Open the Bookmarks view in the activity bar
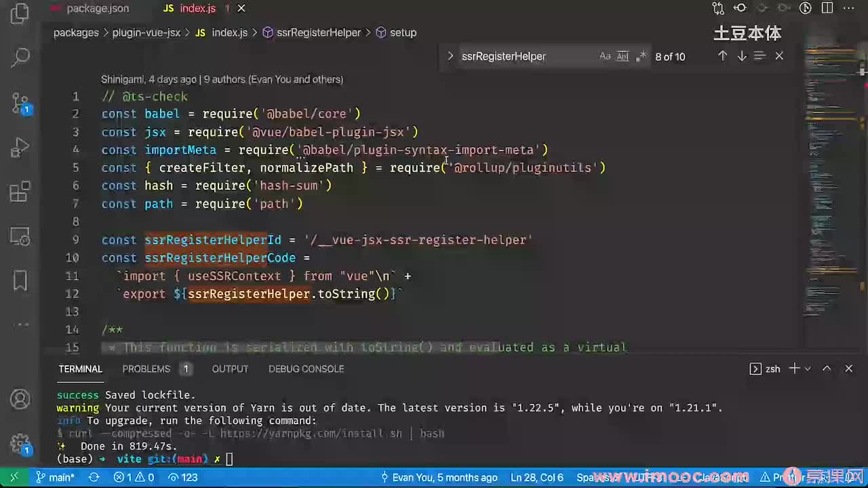The image size is (868, 488). pos(20,281)
